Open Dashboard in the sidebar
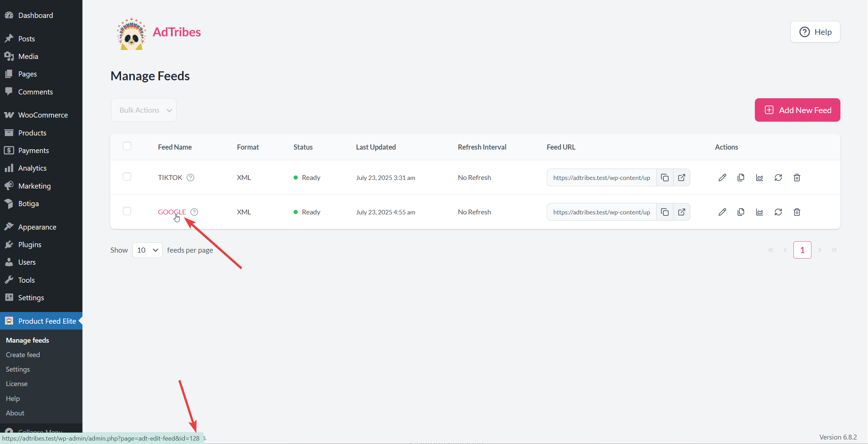Viewport: 868px width, 444px height. coord(41,15)
